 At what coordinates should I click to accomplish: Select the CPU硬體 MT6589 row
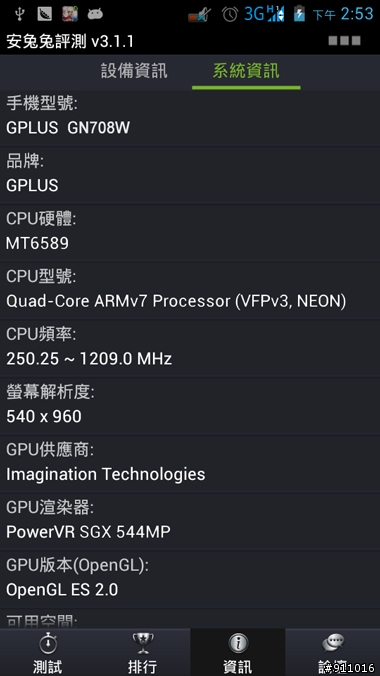(x=190, y=232)
